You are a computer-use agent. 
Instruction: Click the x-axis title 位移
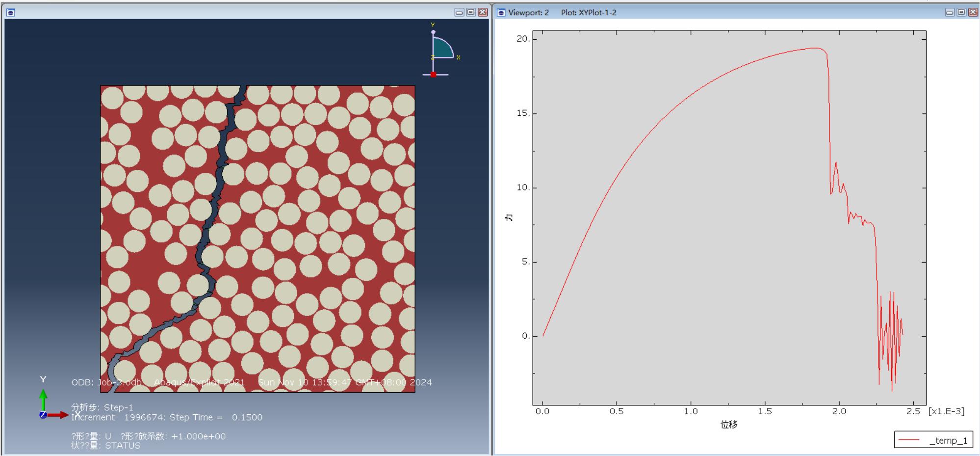click(729, 425)
